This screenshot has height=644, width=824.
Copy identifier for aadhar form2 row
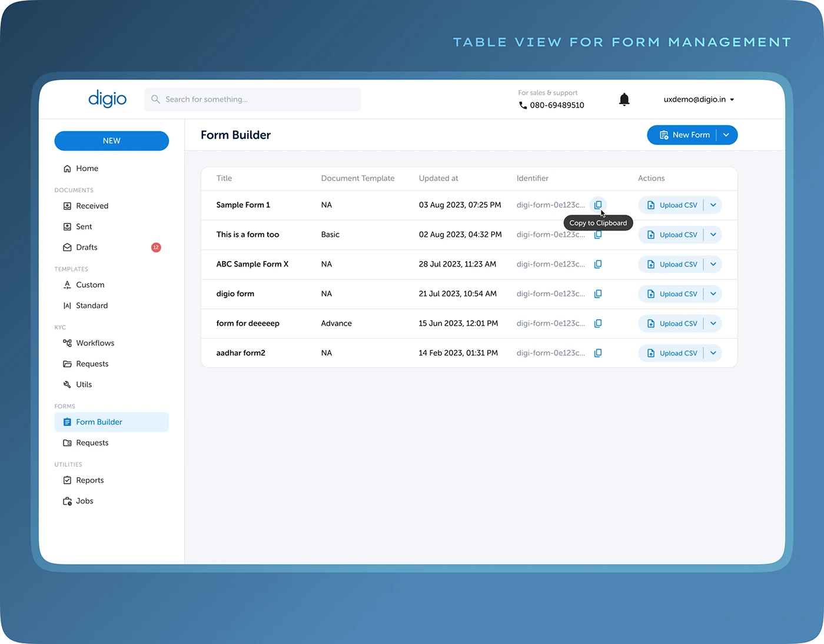coord(597,353)
